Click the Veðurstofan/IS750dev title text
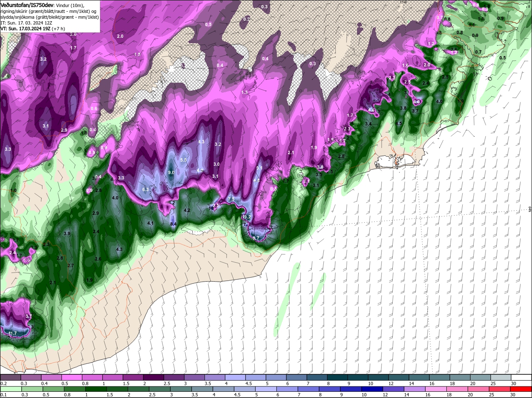 click(27, 5)
